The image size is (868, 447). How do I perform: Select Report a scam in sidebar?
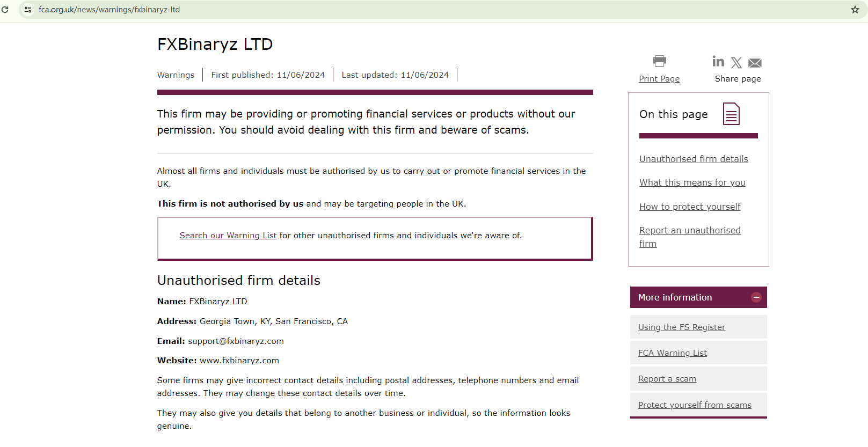667,379
